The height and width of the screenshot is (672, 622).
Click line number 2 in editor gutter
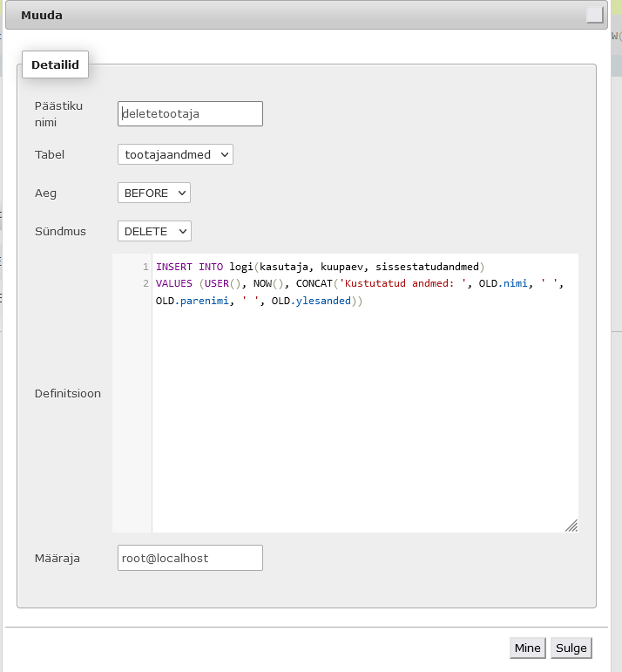point(145,283)
